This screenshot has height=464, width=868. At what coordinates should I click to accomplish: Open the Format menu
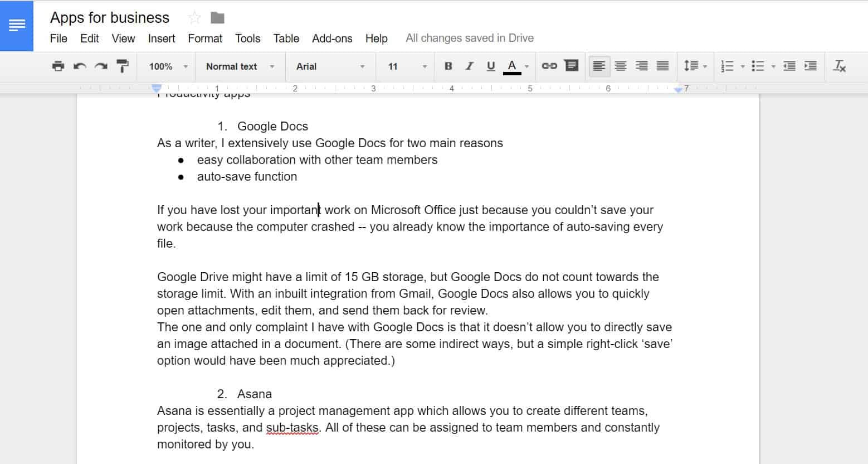point(205,38)
